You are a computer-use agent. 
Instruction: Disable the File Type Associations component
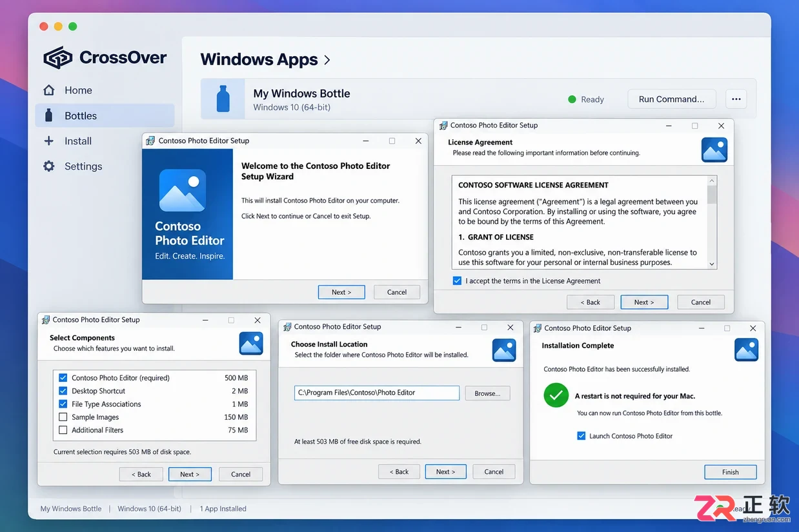(63, 404)
